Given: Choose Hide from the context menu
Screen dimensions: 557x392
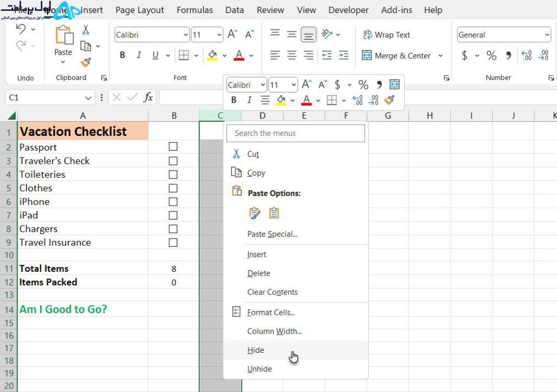Looking at the screenshot, I should point(295,350).
